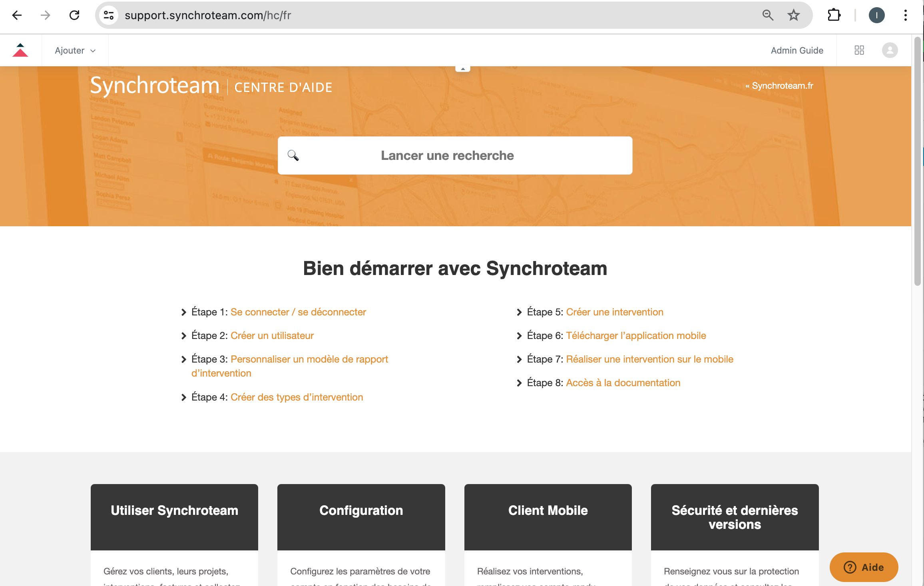Go back using the browser back arrow
The image size is (924, 586).
coord(17,16)
